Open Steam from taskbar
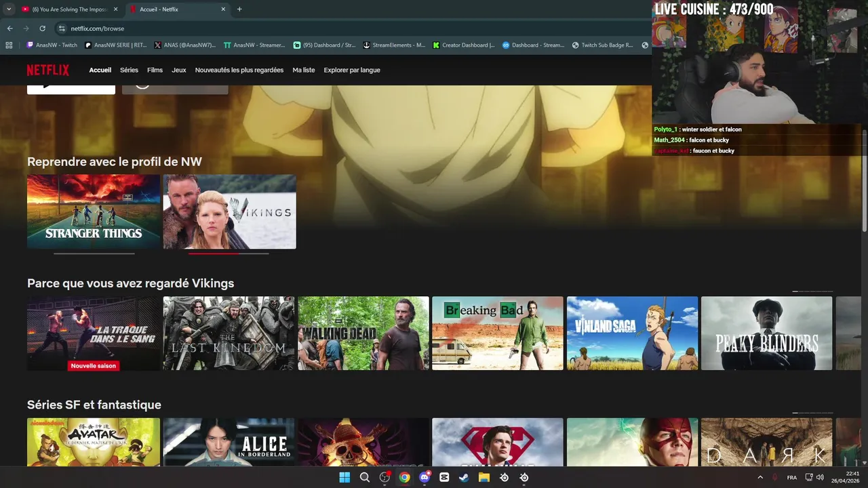Image resolution: width=868 pixels, height=488 pixels. (464, 477)
